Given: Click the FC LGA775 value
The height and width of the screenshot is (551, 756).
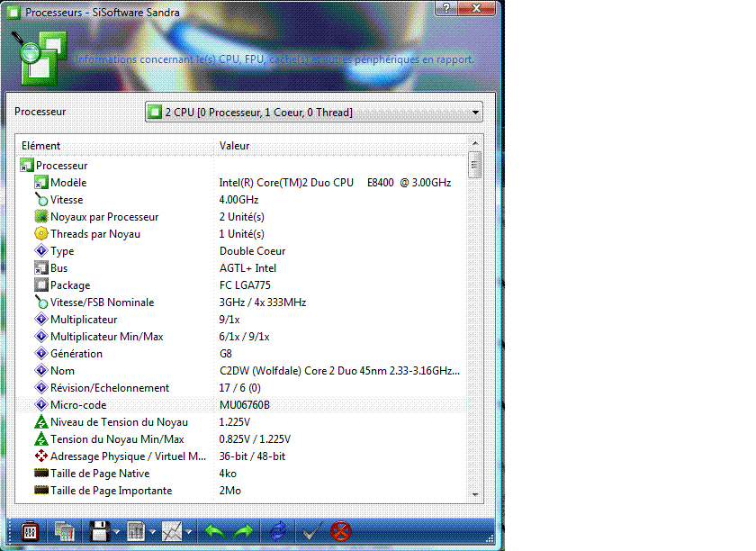Looking at the screenshot, I should [x=245, y=285].
